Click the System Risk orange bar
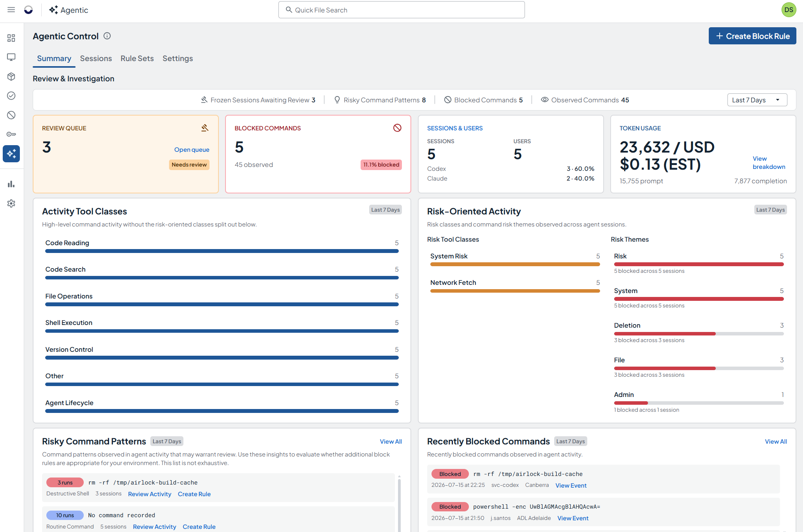803x532 pixels. [515, 264]
